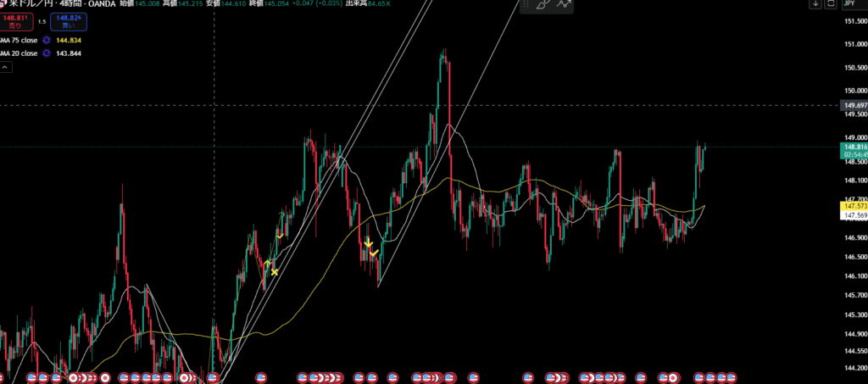Image resolution: width=868 pixels, height=384 pixels.
Task: Grab the floating toolbar drag handle
Action: (x=526, y=5)
